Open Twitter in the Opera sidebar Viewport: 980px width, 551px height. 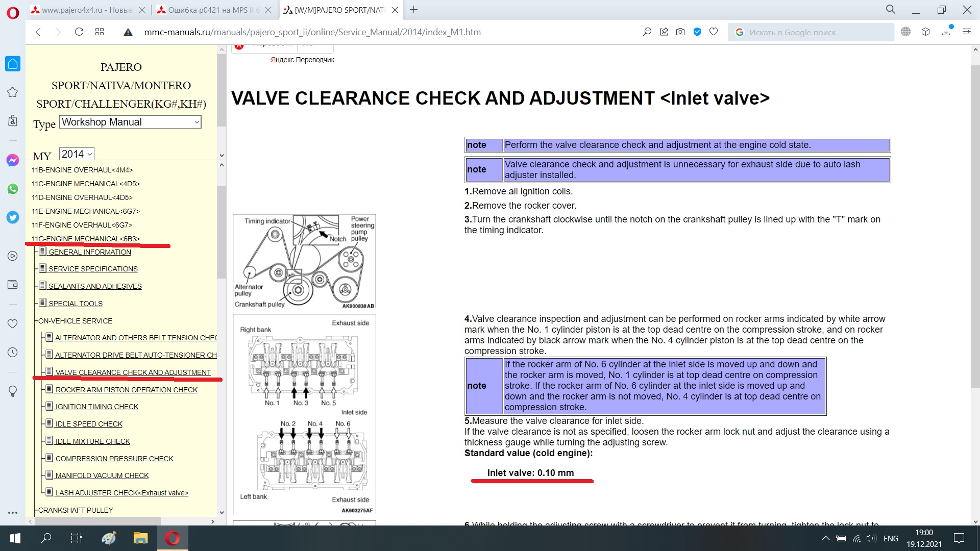click(x=13, y=217)
